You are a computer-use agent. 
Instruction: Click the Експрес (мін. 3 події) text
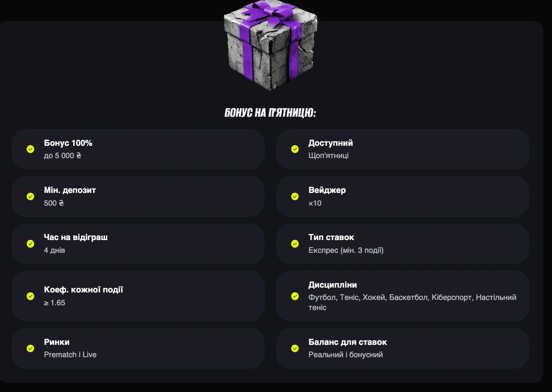tap(346, 250)
